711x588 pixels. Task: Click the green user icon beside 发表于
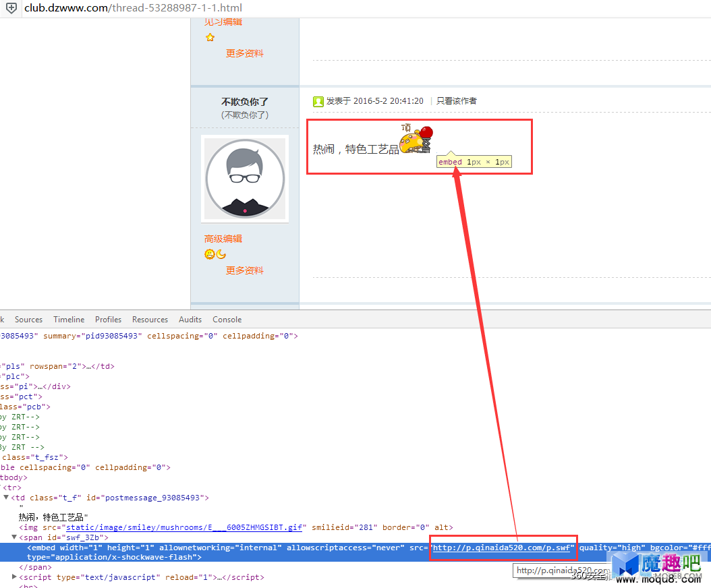[x=318, y=101]
